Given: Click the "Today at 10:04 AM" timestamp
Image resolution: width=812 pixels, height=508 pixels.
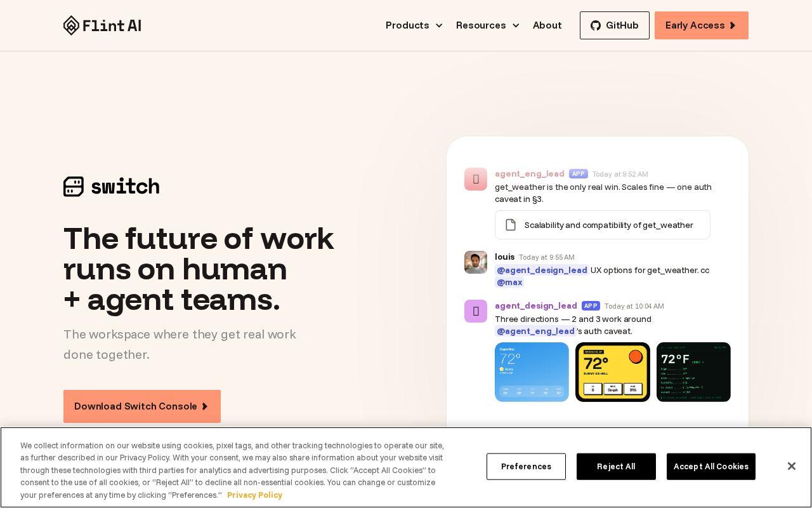Looking at the screenshot, I should coord(634,306).
